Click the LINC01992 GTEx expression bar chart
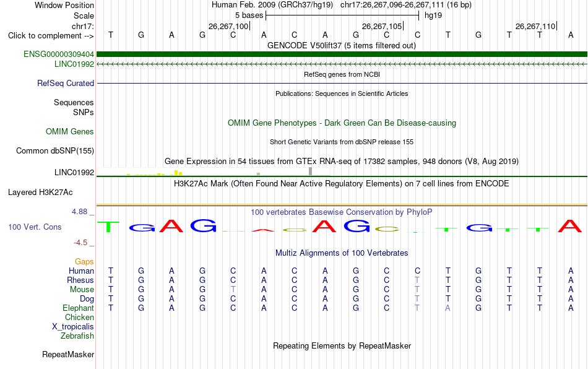 point(214,171)
